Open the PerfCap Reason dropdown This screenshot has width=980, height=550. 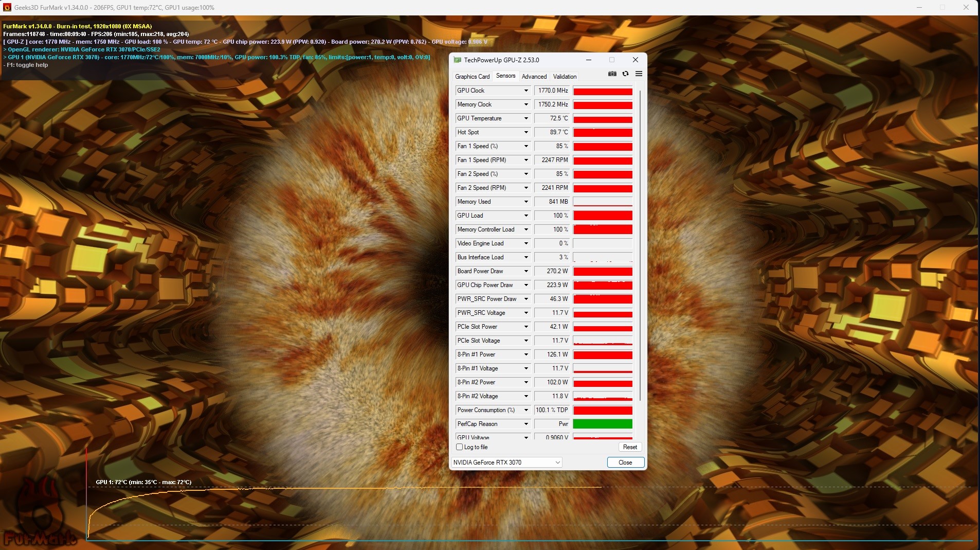pos(526,424)
